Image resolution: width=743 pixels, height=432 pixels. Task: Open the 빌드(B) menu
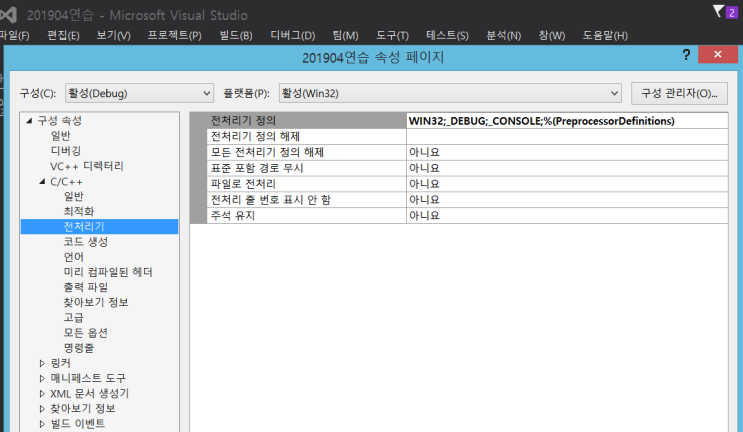pos(236,36)
